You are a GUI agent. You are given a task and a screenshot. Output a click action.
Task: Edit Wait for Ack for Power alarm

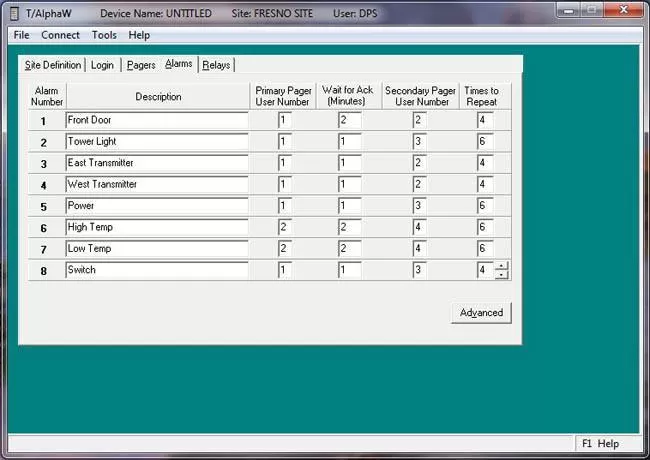349,206
